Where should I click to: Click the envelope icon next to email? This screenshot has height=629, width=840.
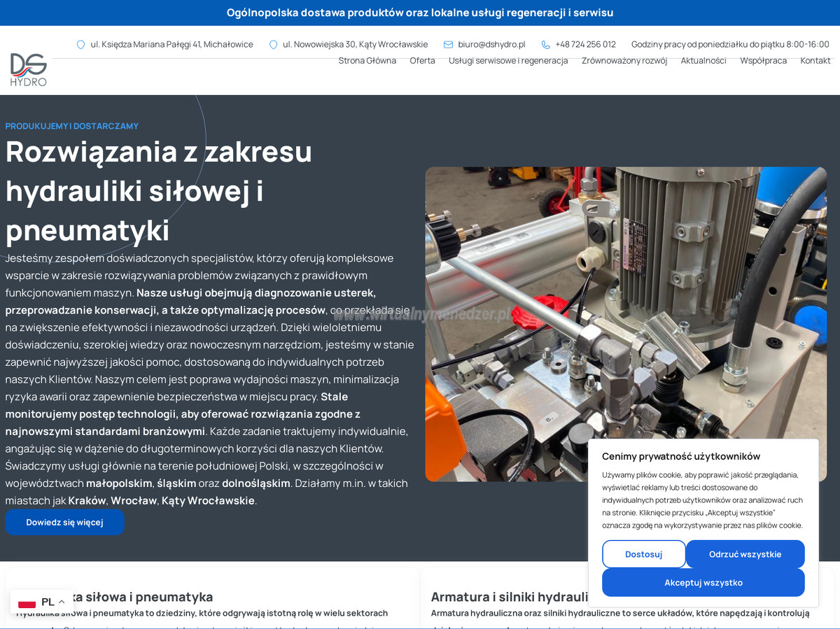tap(448, 44)
